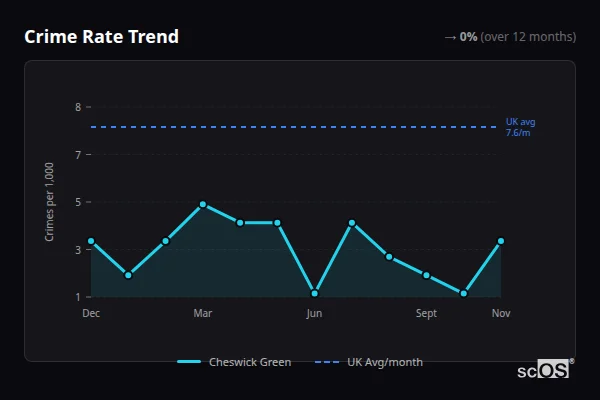Image resolution: width=600 pixels, height=400 pixels.
Task: Click the '0% (over 12 months)' indicator
Action: coord(518,37)
